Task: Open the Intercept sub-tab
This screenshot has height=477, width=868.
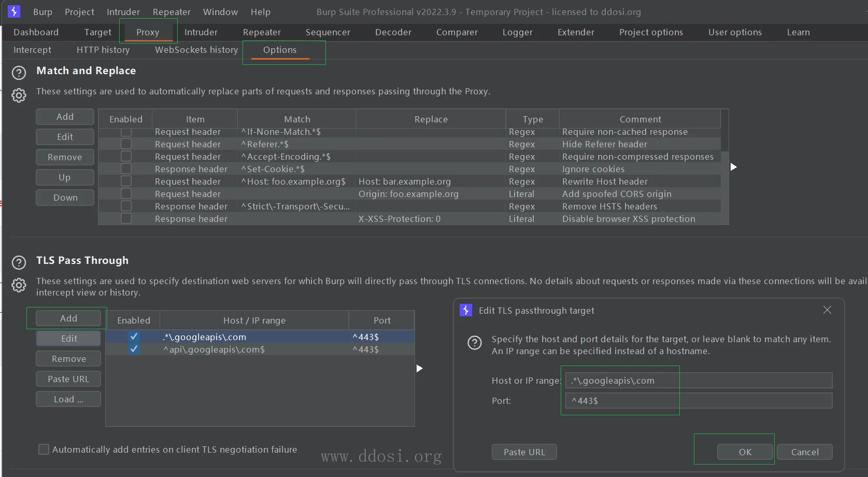Action: [x=32, y=50]
